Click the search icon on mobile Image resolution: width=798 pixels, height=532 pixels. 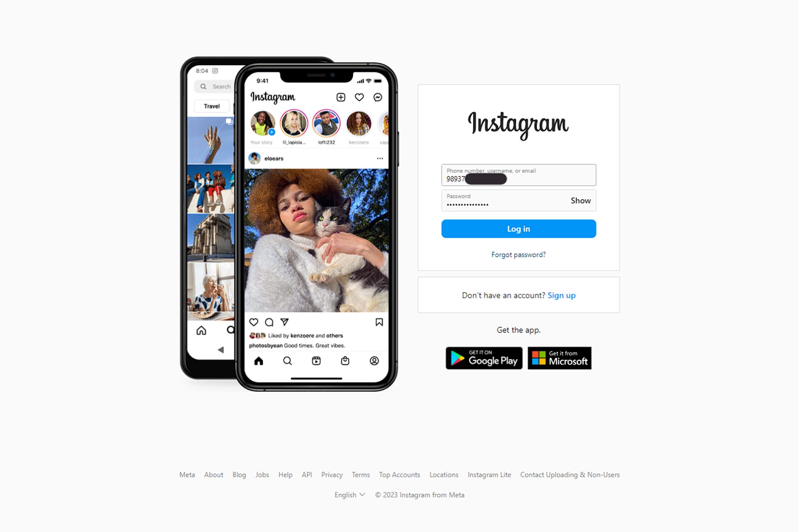[288, 360]
